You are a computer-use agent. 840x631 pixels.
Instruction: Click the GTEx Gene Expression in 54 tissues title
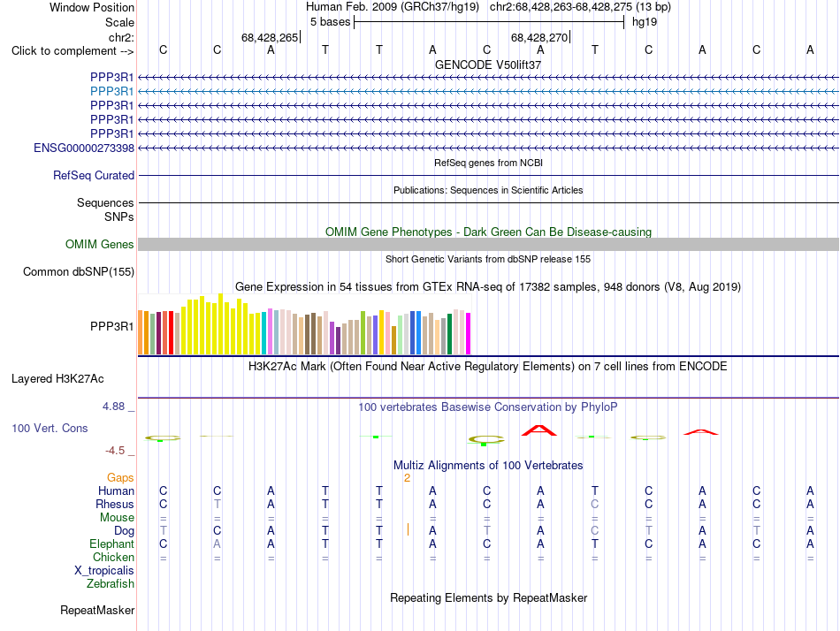tap(488, 287)
